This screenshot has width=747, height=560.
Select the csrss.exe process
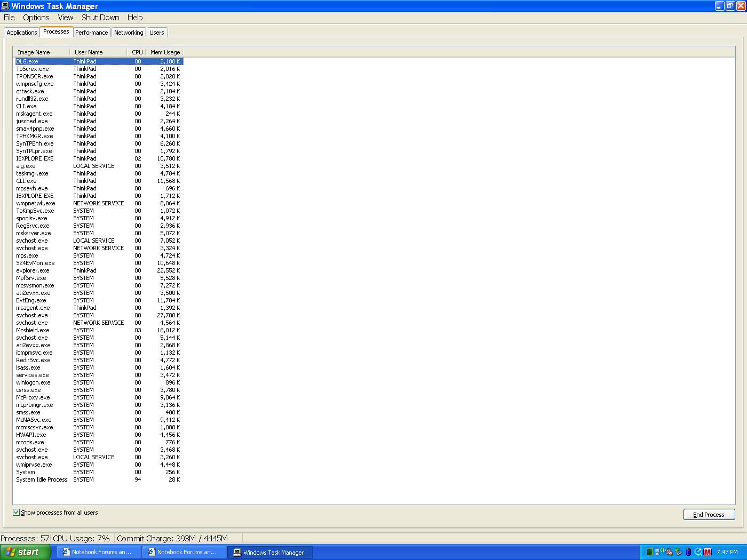[x=99, y=390]
